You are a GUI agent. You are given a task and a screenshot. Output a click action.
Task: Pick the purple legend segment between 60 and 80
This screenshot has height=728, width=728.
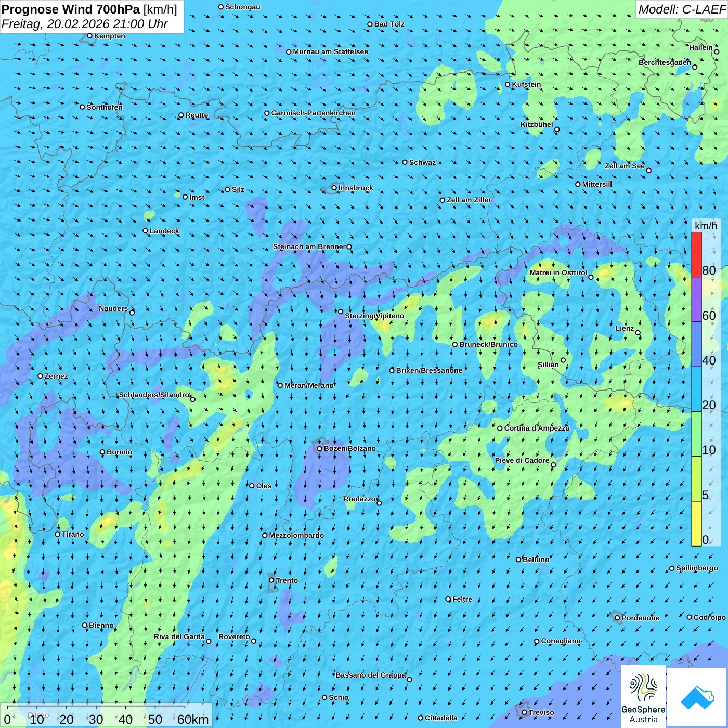tap(696, 300)
